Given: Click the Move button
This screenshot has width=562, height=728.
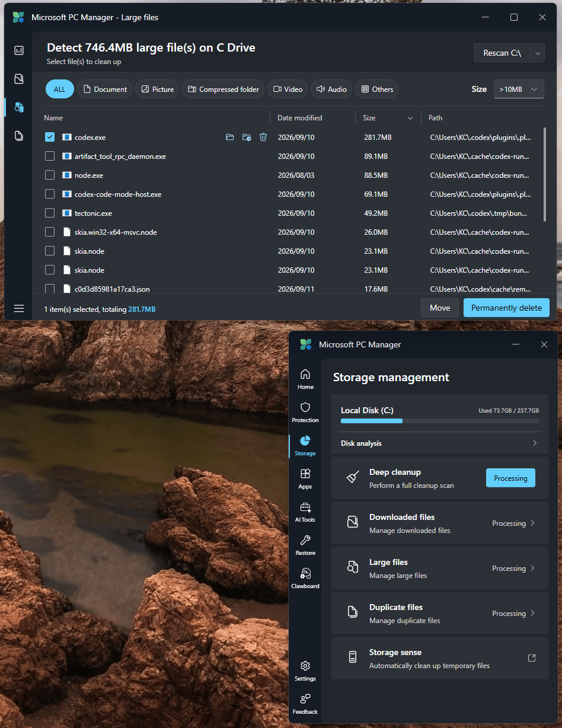Looking at the screenshot, I should click(440, 308).
